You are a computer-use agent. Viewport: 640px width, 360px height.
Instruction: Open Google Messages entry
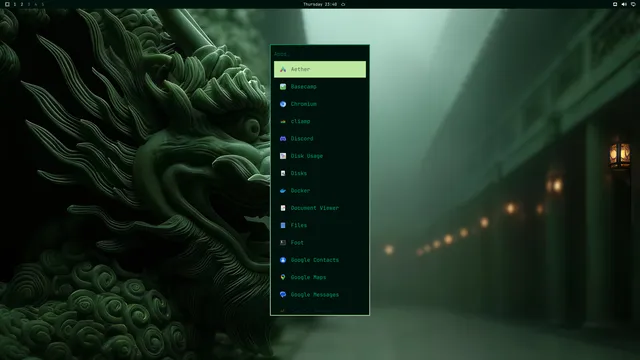point(320,295)
